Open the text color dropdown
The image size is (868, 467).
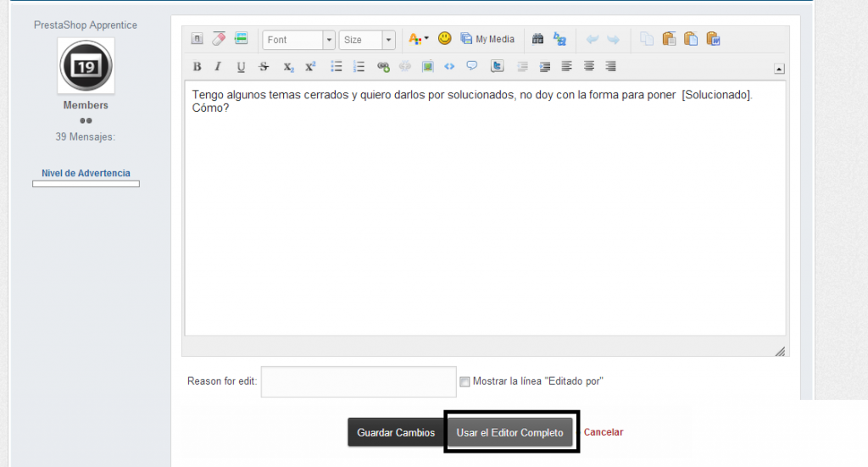coord(419,39)
